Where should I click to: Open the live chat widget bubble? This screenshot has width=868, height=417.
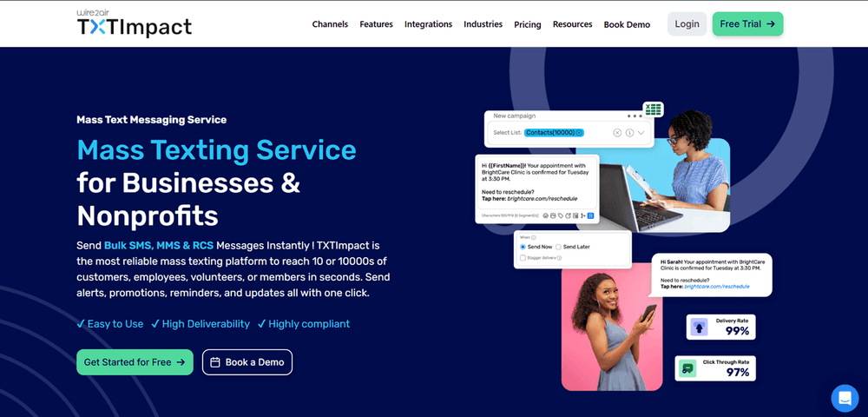point(845,398)
